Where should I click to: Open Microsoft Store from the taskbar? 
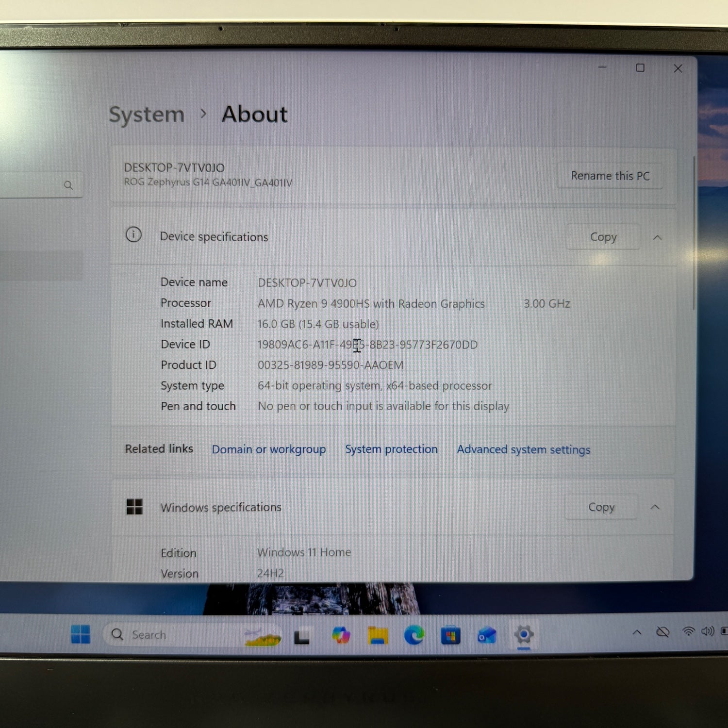coord(450,635)
